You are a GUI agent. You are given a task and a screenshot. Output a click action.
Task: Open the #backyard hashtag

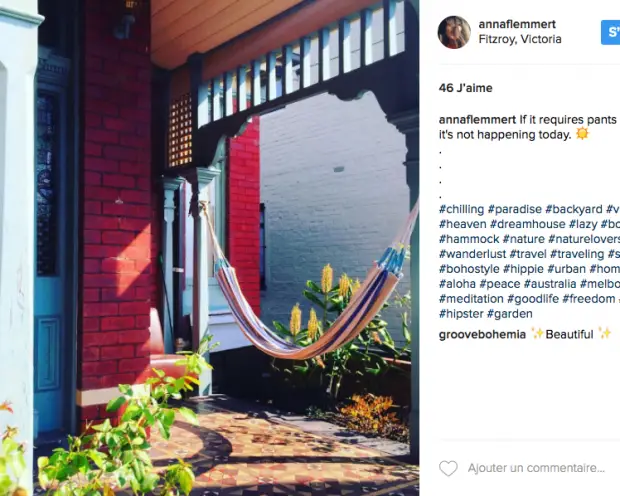click(x=574, y=209)
